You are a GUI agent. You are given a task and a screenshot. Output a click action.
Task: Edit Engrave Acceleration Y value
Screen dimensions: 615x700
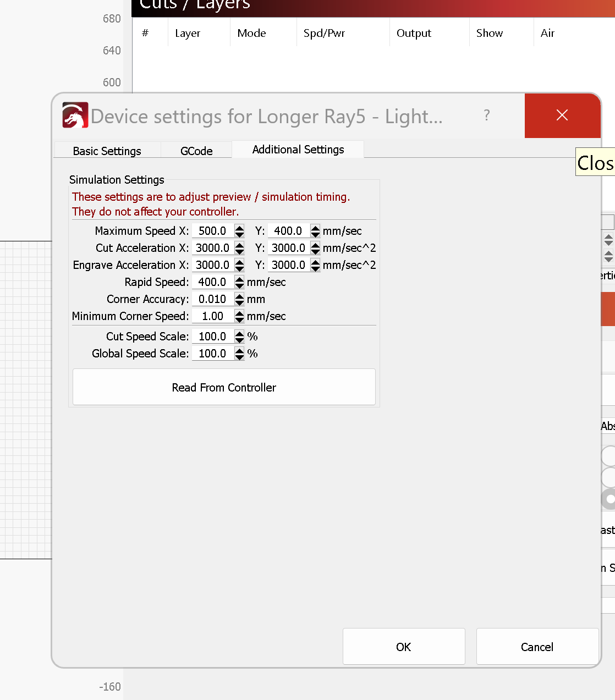tap(288, 265)
